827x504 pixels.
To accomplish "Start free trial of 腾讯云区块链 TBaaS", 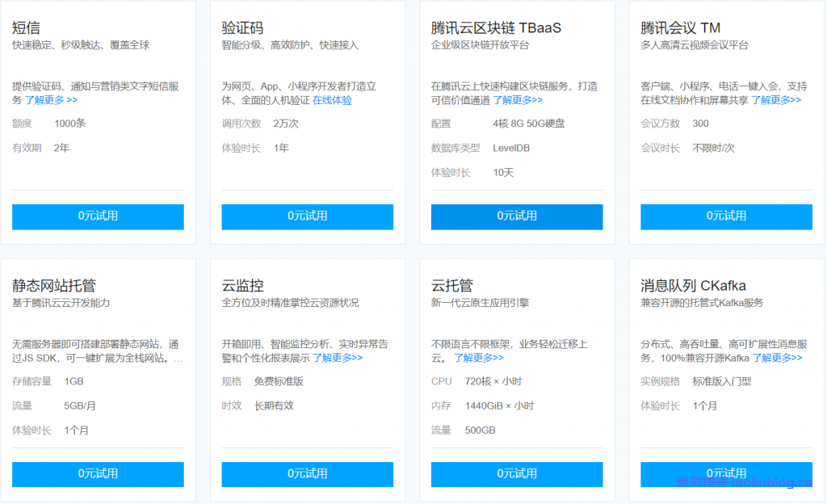I will pyautogui.click(x=517, y=216).
